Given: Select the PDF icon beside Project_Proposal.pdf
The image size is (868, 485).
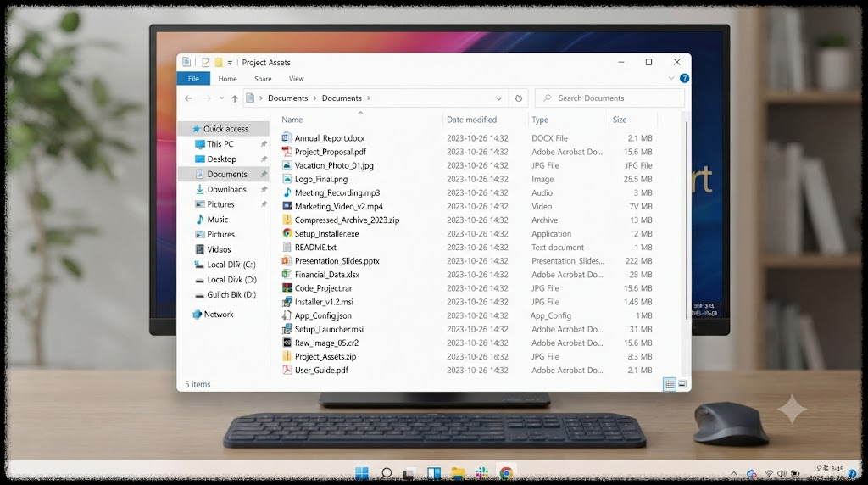Looking at the screenshot, I should (x=287, y=151).
